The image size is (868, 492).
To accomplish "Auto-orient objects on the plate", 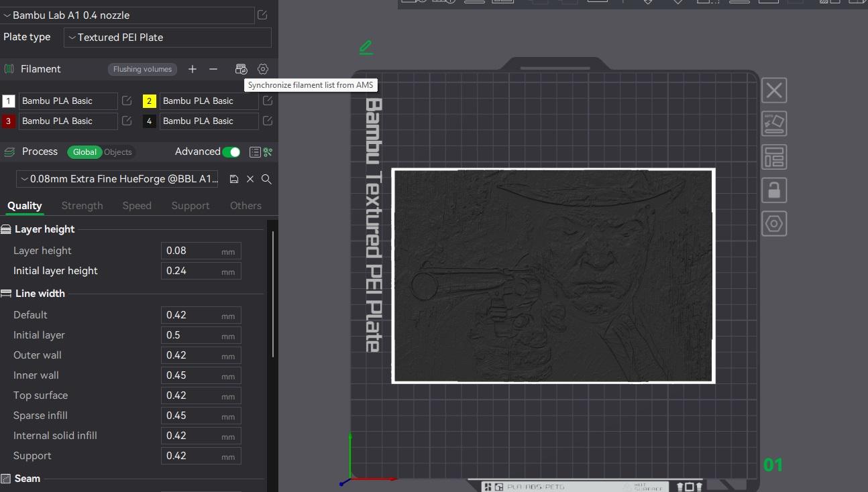I will point(774,123).
